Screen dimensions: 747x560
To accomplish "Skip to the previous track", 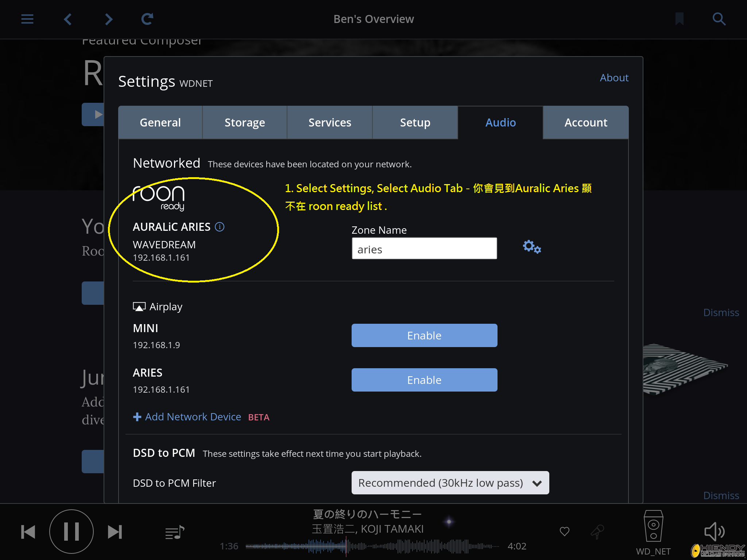I will point(28,532).
